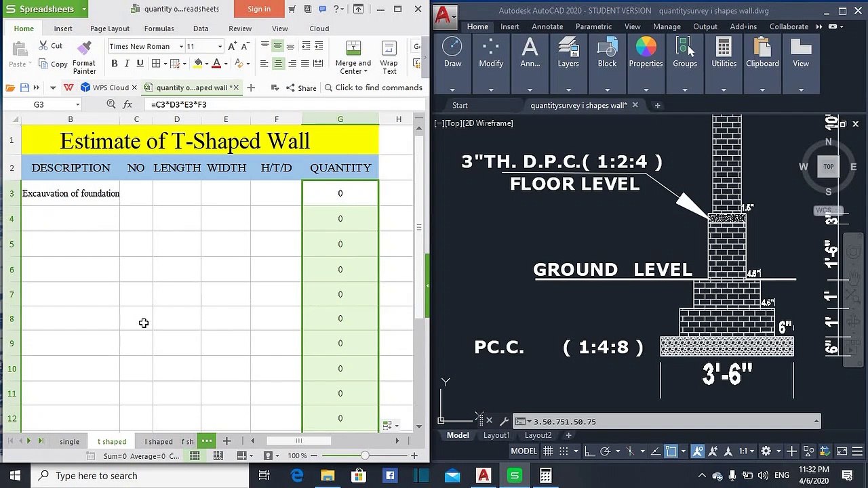868x488 pixels.
Task: Click the Save icon in the quick toolbar
Action: click(x=24, y=87)
